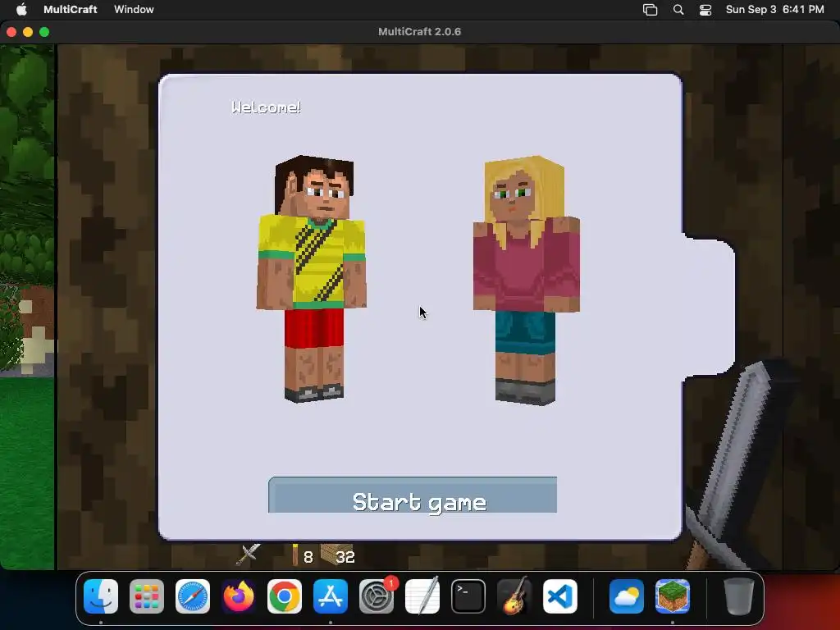The width and height of the screenshot is (840, 630).
Task: Open System Settings from the Dock
Action: [377, 596]
